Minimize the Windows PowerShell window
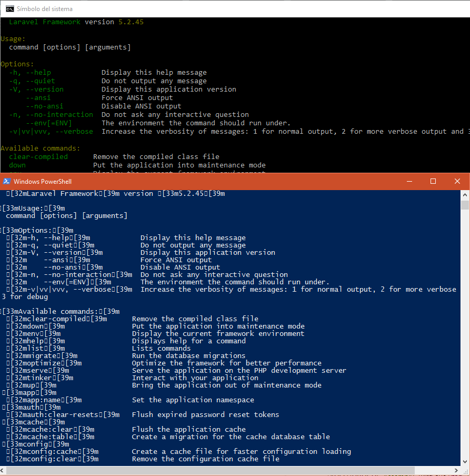 (x=409, y=181)
